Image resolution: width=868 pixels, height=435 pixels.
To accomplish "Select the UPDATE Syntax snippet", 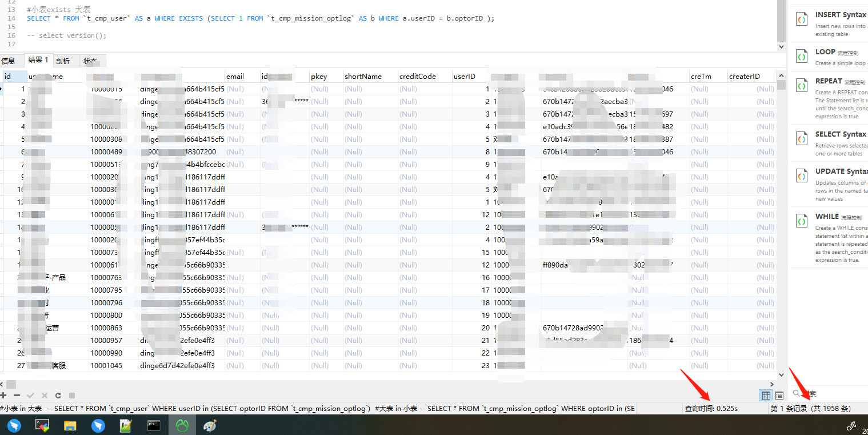I will pyautogui.click(x=841, y=170).
